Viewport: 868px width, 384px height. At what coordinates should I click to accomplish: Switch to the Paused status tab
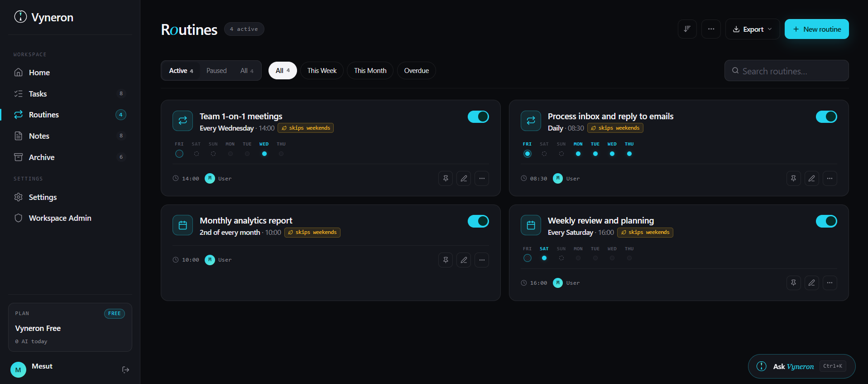point(216,71)
